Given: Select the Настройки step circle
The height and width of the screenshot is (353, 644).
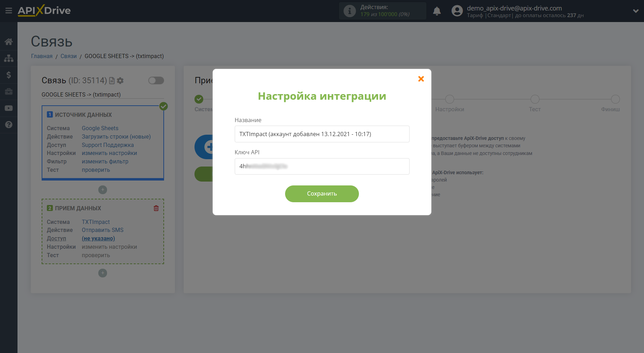Looking at the screenshot, I should point(450,99).
